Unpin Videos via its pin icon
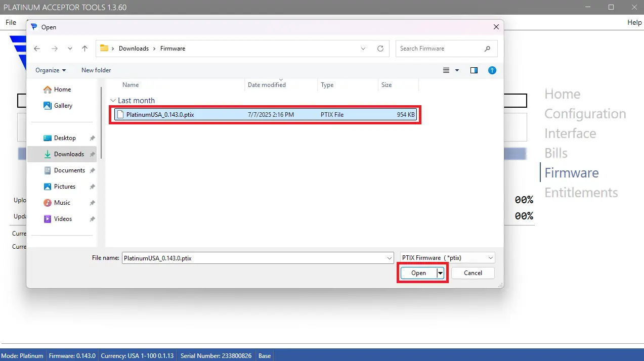Image resolution: width=644 pixels, height=361 pixels. pos(92,219)
